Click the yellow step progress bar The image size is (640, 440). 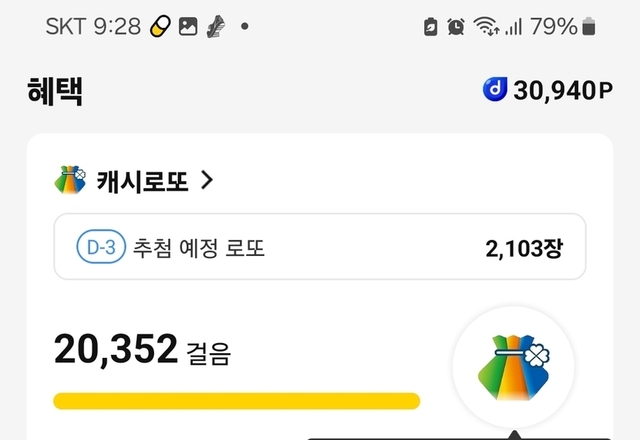(x=236, y=401)
